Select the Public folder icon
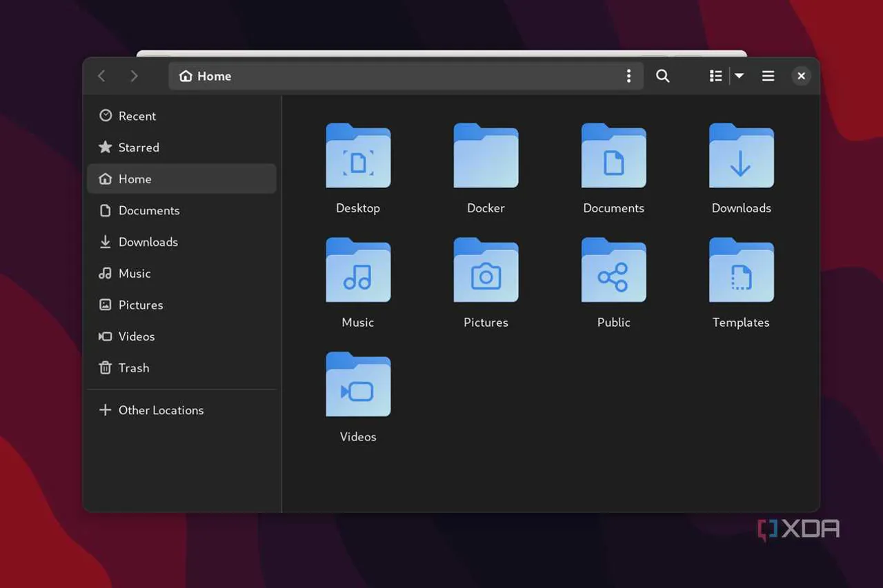The width and height of the screenshot is (883, 588). [x=614, y=270]
